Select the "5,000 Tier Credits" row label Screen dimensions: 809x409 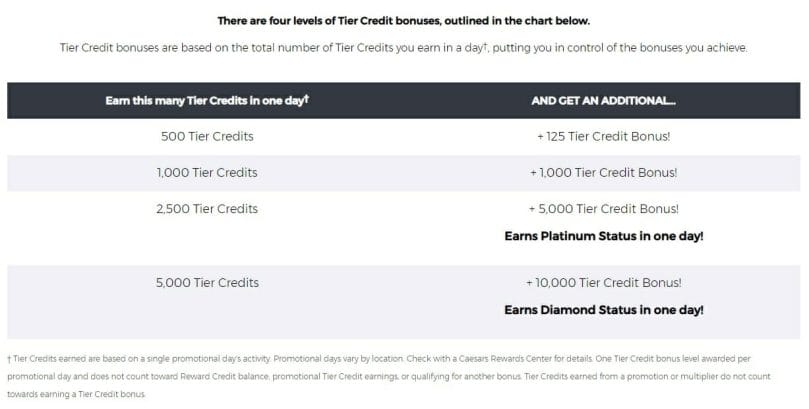click(x=207, y=282)
